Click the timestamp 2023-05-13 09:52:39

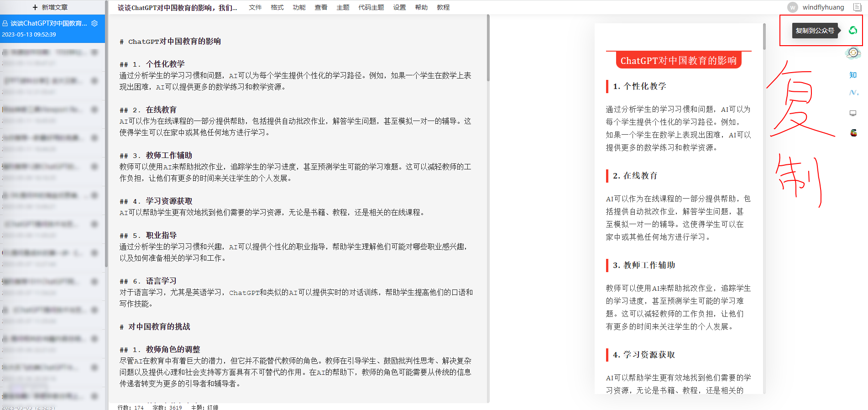click(29, 35)
